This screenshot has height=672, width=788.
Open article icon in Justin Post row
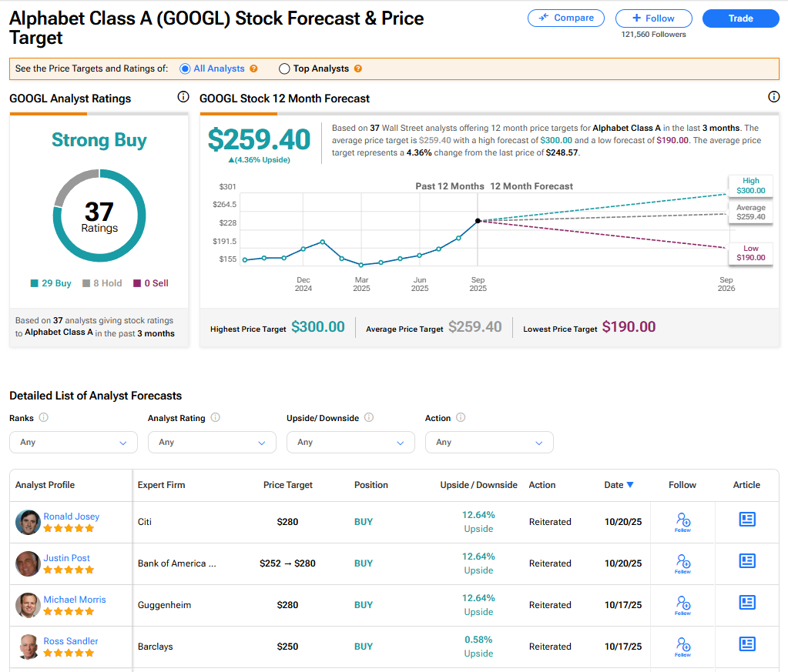tap(746, 561)
